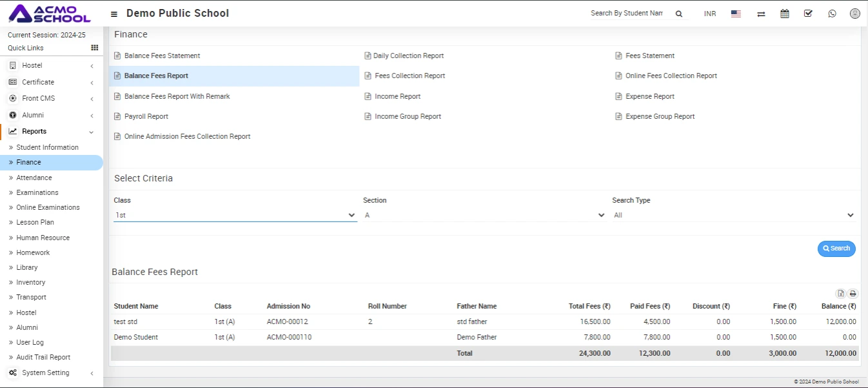Open the task checklist icon
The width and height of the screenshot is (868, 388).
pyautogui.click(x=808, y=14)
